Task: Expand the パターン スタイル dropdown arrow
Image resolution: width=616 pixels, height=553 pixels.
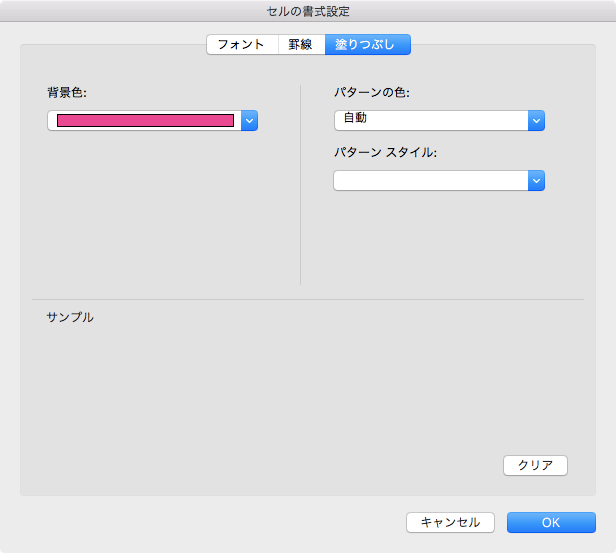Action: 536,181
